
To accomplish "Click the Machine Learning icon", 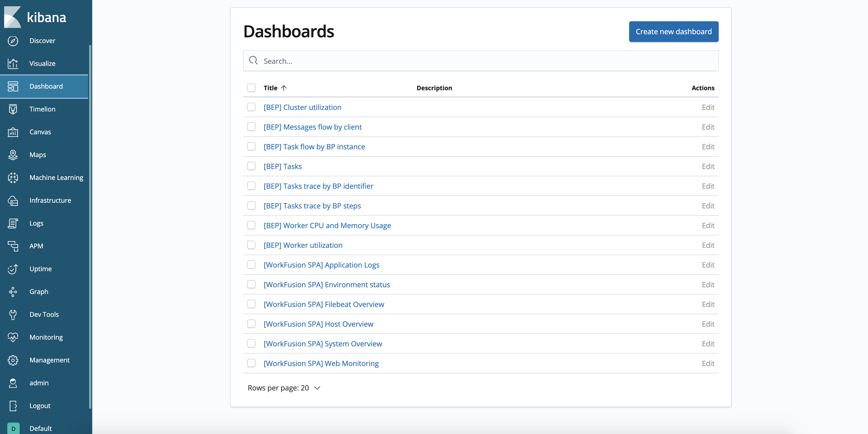I will [x=13, y=178].
